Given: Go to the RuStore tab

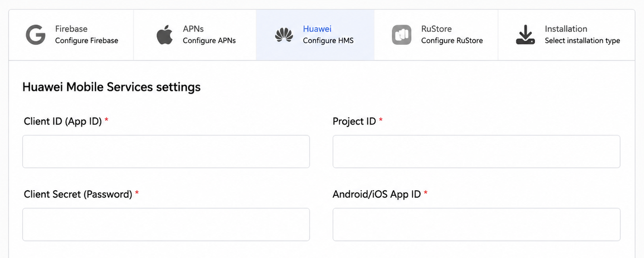Looking at the screenshot, I should (436, 35).
